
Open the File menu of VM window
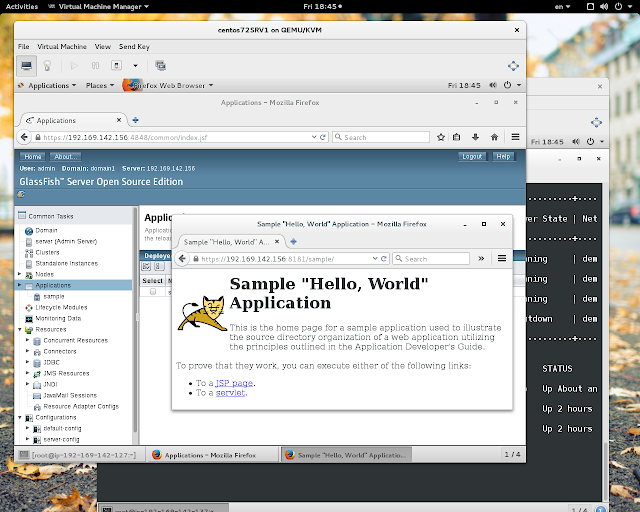click(x=24, y=47)
